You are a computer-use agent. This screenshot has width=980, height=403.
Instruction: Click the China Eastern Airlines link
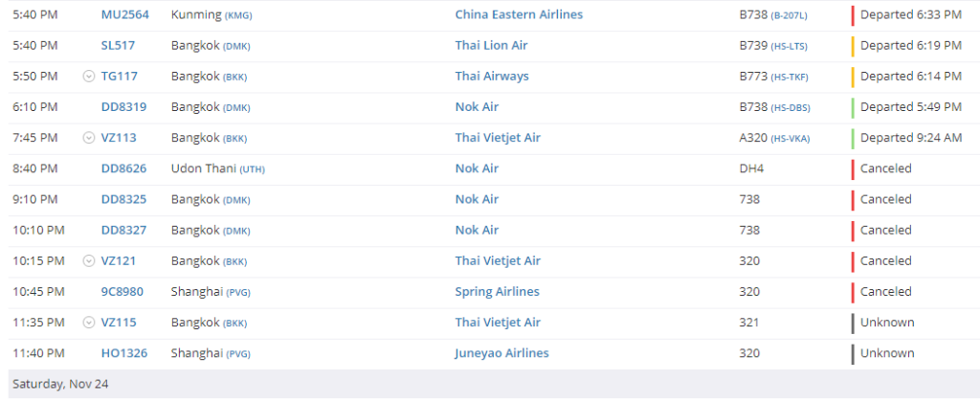click(519, 14)
